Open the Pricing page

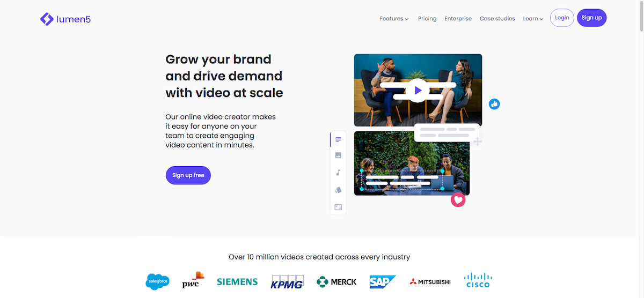point(427,19)
